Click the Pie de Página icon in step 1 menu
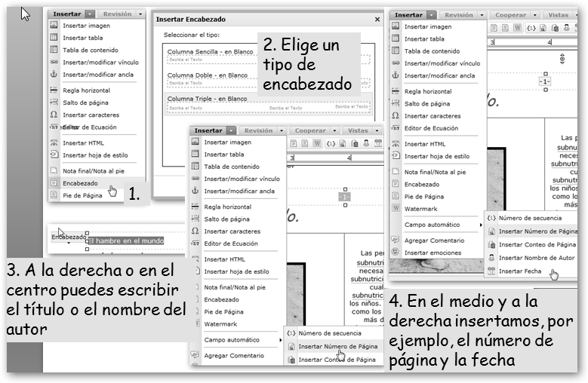 point(54,195)
